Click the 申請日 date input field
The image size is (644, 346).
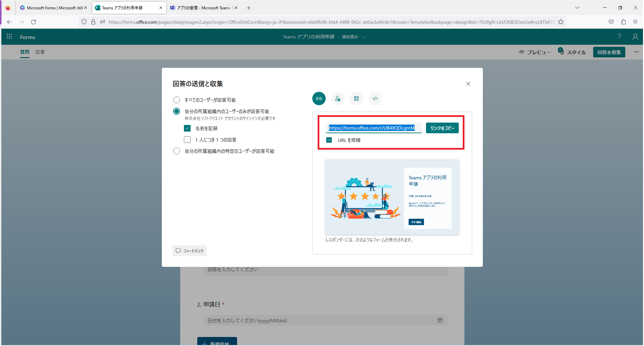tap(325, 320)
